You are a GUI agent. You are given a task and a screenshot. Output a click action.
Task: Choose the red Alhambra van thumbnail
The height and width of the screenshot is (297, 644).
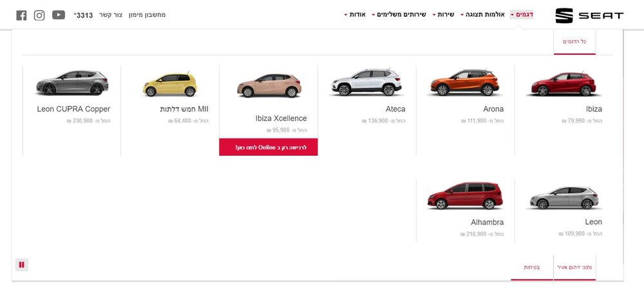click(x=464, y=196)
